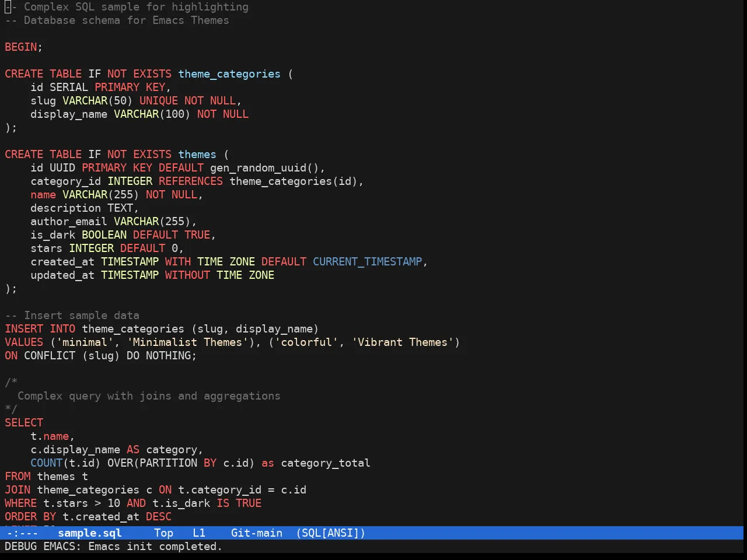
Task: Click the first-line comment 'Complex SQL sample for highlighting'
Action: point(136,6)
